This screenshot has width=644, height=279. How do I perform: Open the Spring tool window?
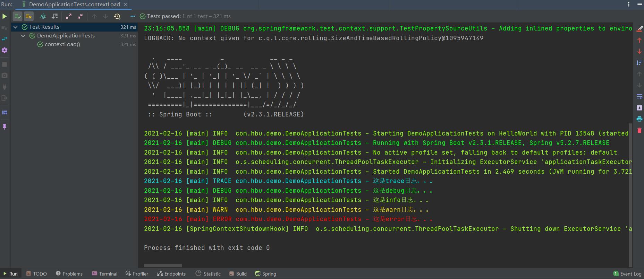coord(265,274)
